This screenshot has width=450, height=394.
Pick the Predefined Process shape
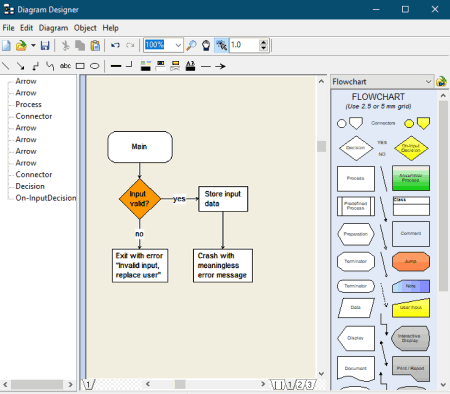click(356, 206)
